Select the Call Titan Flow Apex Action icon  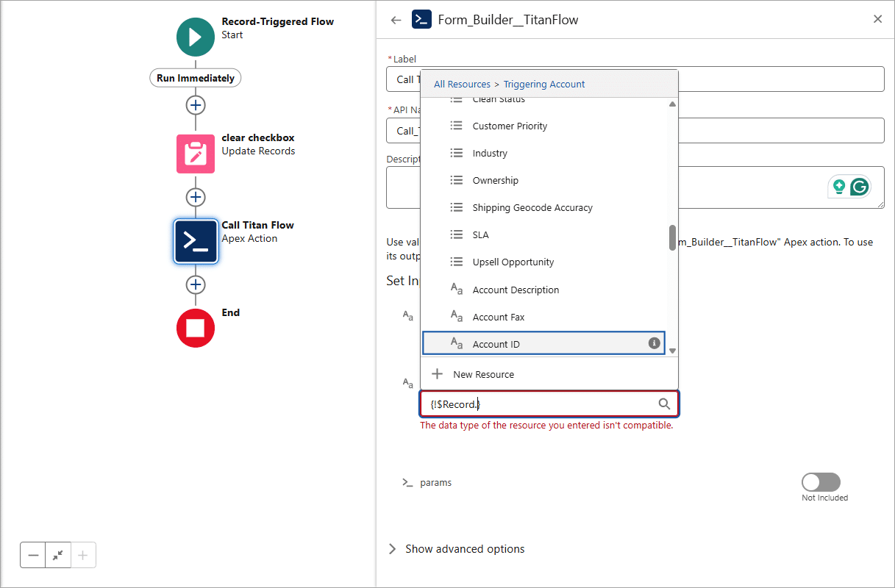[x=196, y=241]
